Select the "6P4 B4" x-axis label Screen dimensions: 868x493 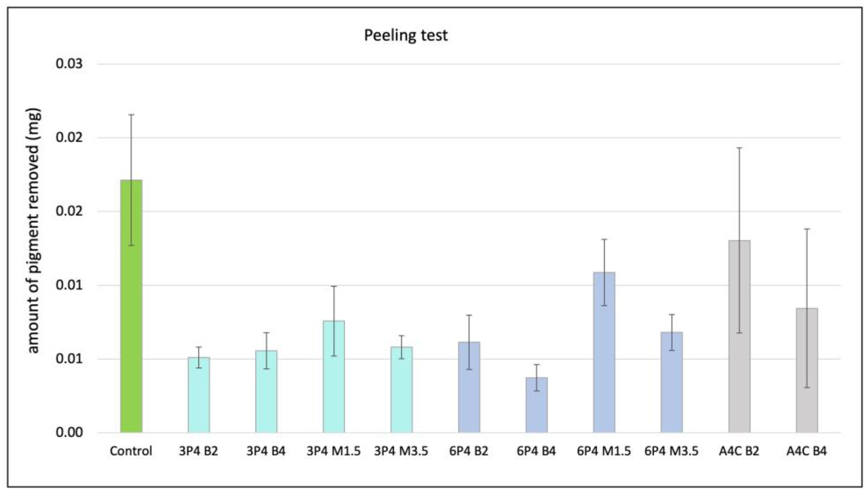point(536,451)
